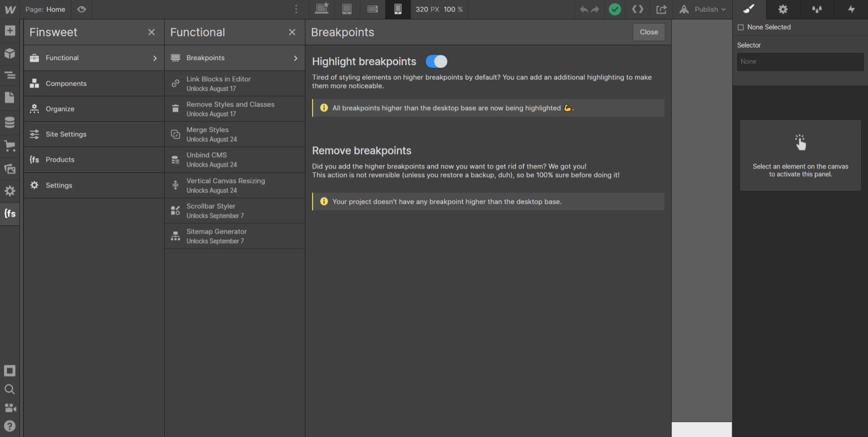The width and height of the screenshot is (868, 437).
Task: Switch to mobile landscape breakpoint
Action: coord(372,9)
